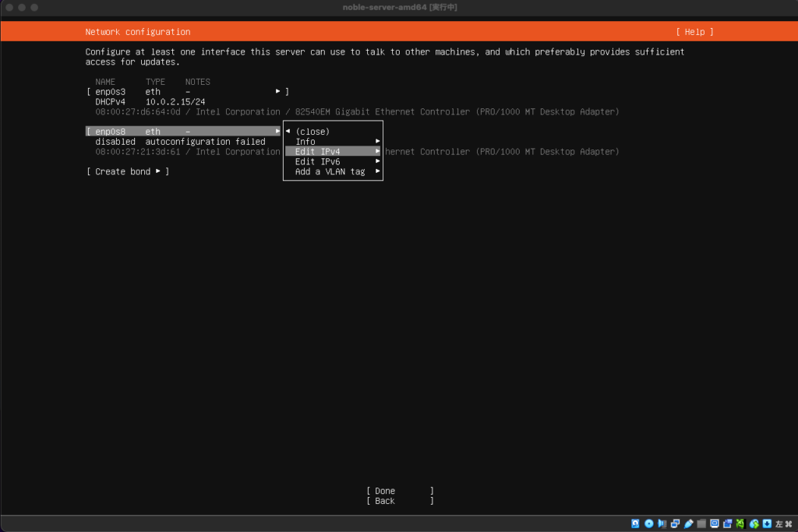Choose Add a VLAN tag
The image size is (798, 532).
330,172
